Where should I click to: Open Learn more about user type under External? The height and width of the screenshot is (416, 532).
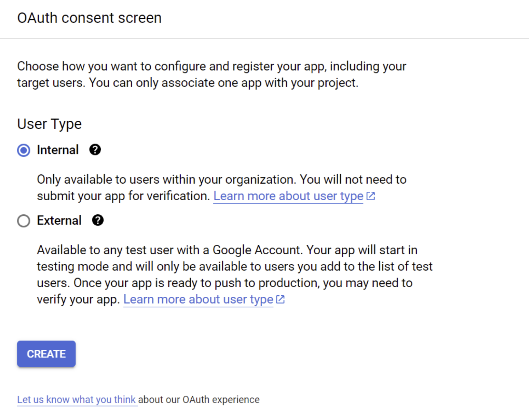[198, 299]
